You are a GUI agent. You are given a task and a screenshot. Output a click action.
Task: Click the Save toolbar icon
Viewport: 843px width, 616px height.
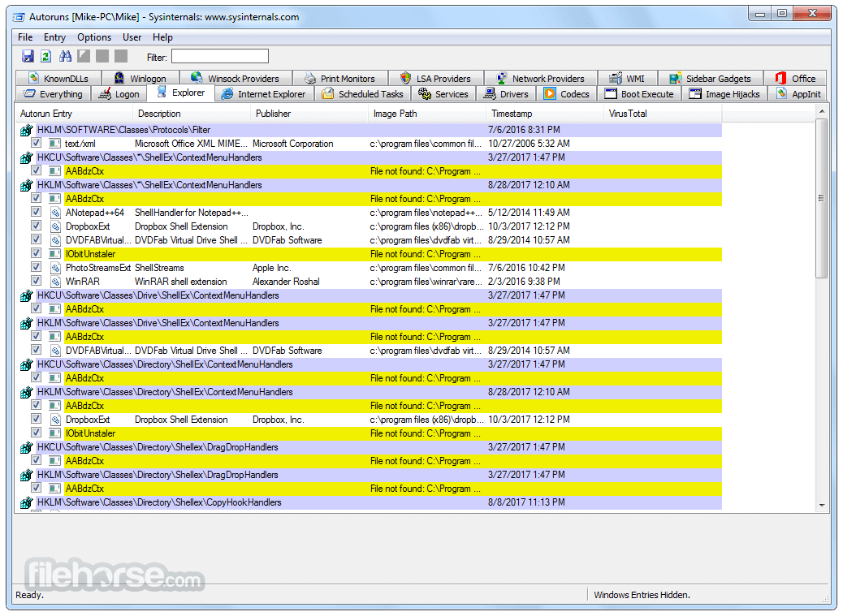tap(28, 56)
